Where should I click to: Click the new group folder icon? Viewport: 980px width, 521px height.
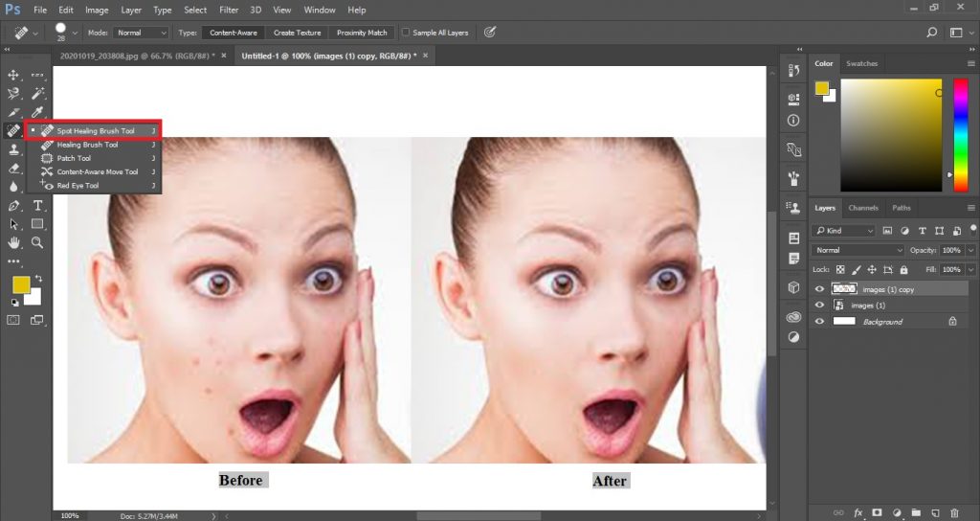[916, 513]
